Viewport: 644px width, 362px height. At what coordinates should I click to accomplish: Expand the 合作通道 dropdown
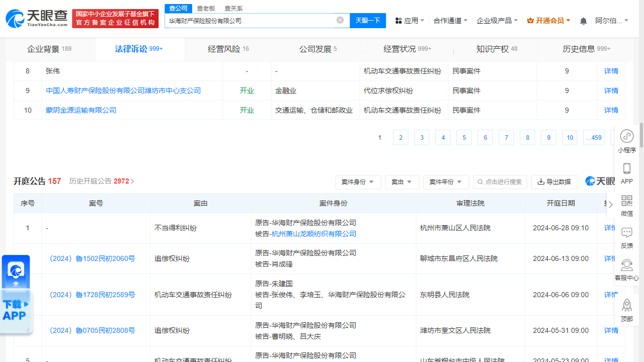pyautogui.click(x=450, y=21)
